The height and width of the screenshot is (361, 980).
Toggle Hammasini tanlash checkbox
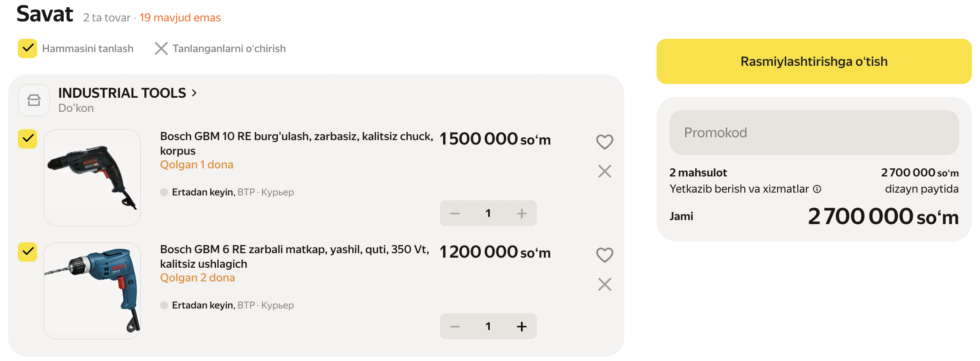pos(27,48)
